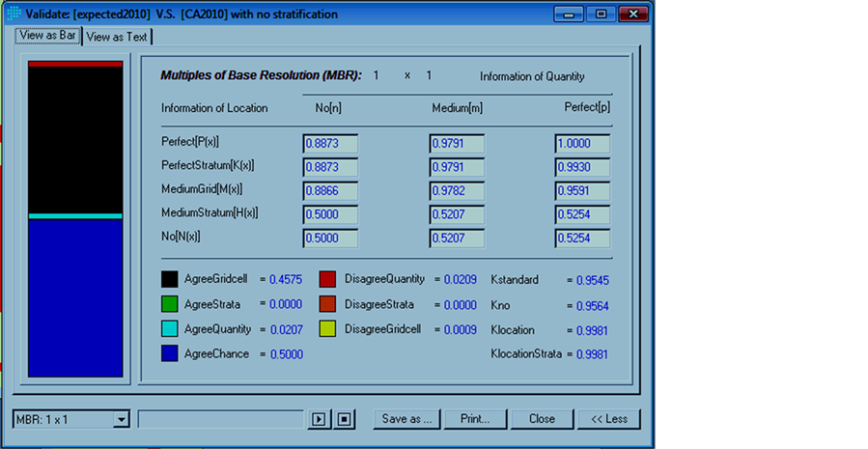Click the MediumGrid[M(x)] Perfect[p] value field
Screen dimensions: 868x449
pos(582,191)
